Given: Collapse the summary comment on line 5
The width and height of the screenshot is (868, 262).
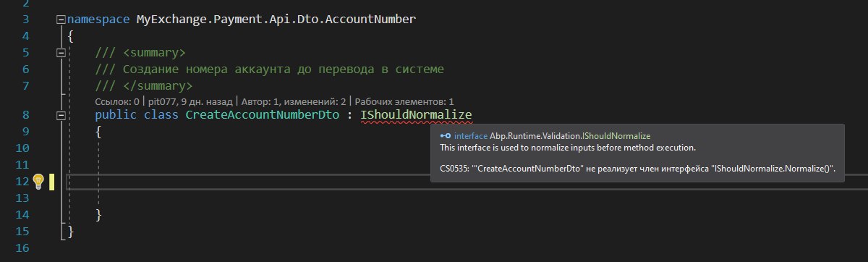Looking at the screenshot, I should [61, 53].
